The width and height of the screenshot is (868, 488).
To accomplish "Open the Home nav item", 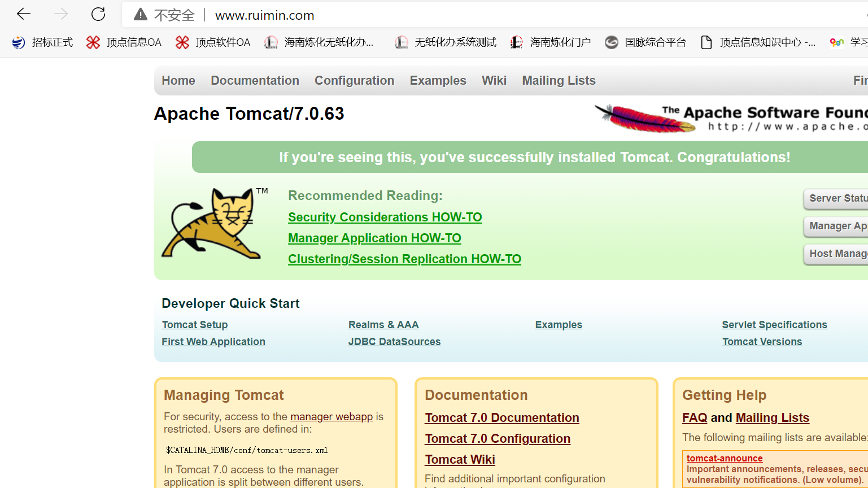I will [x=178, y=81].
